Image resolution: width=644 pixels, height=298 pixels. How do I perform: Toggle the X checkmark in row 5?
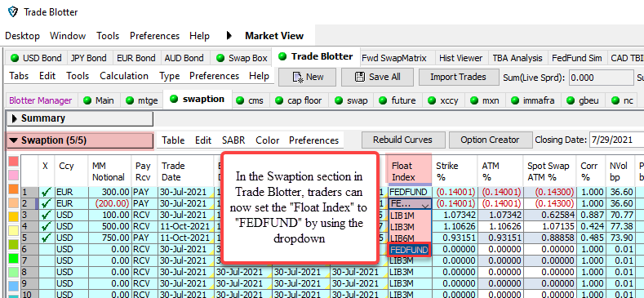coord(46,238)
